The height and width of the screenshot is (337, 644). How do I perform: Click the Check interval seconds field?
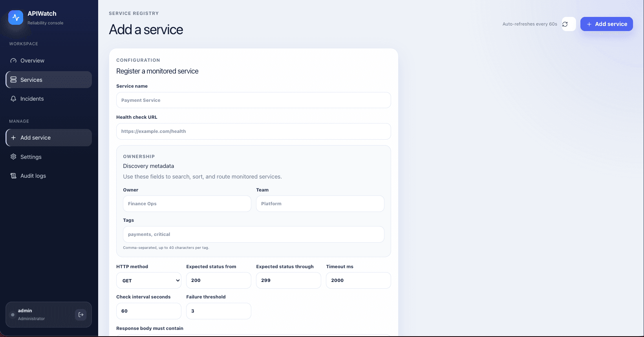(149, 311)
